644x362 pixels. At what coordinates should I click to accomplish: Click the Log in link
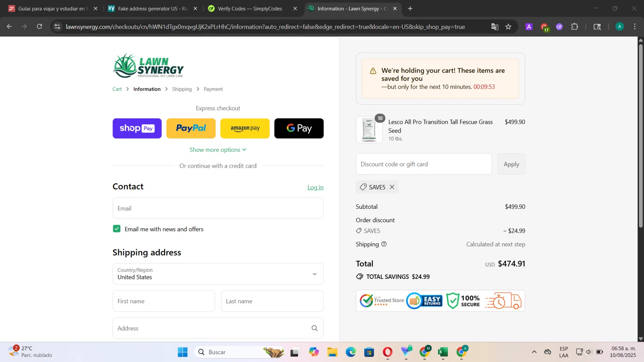click(316, 187)
